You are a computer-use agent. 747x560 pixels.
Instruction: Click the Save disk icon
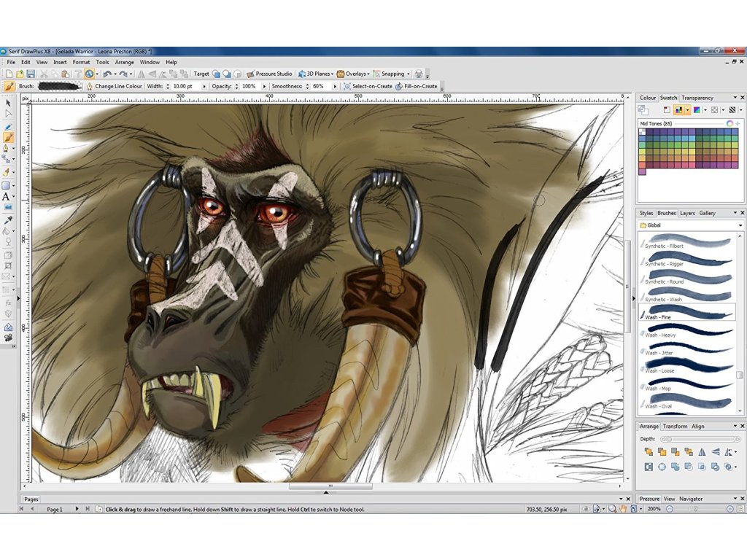tap(31, 74)
